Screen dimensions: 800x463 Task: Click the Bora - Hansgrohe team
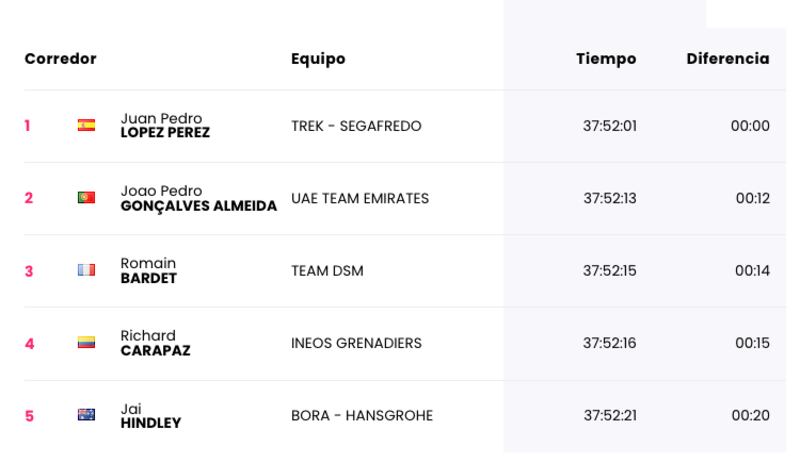(x=362, y=416)
